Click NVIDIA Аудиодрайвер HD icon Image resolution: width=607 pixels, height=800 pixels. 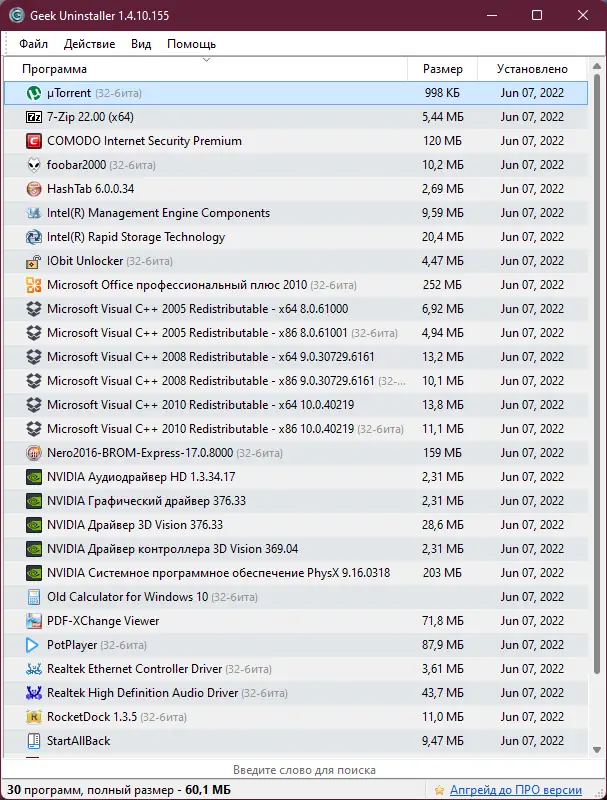click(x=34, y=477)
